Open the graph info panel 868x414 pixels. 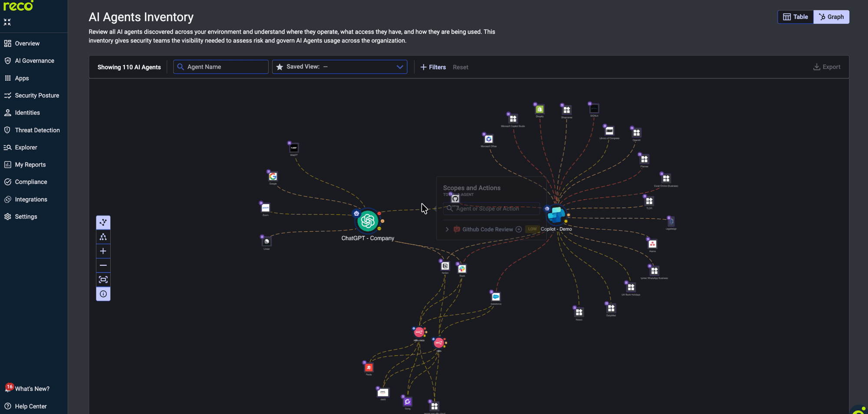point(103,294)
